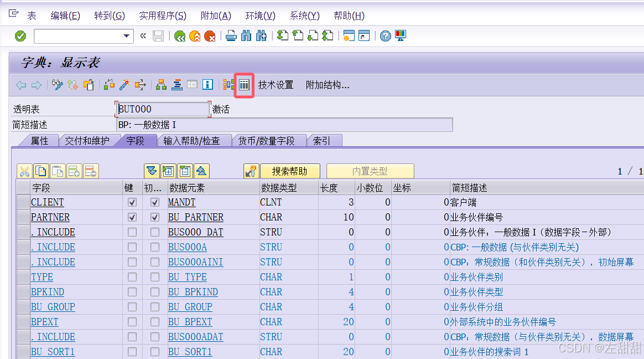Click the Expand Include icon
The width and height of the screenshot is (644, 359).
coord(168,171)
